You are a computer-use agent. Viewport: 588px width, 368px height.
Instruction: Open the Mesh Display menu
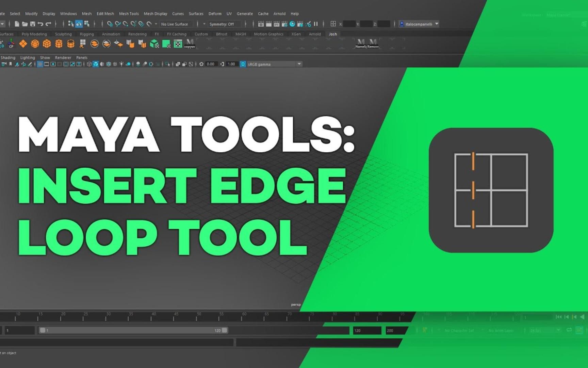(x=156, y=14)
